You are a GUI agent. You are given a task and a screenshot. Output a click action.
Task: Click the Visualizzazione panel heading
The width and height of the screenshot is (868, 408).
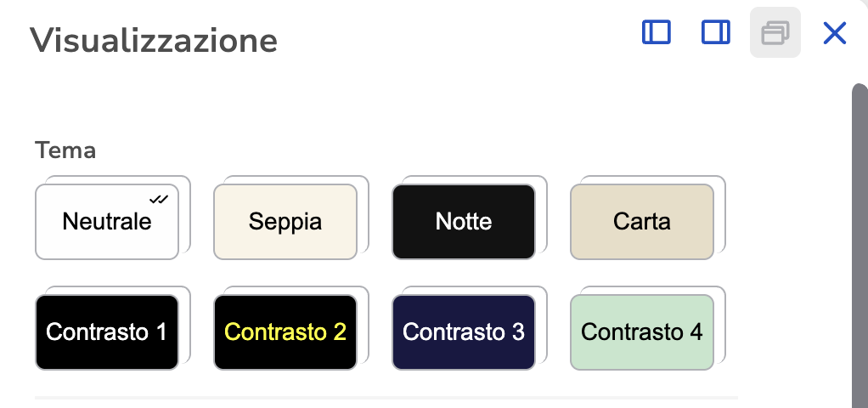tap(154, 40)
